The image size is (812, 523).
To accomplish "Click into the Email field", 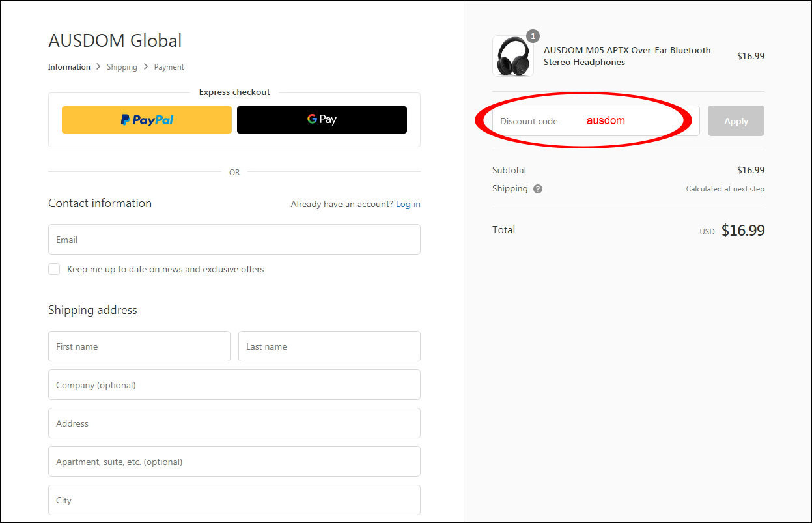I will [x=234, y=240].
